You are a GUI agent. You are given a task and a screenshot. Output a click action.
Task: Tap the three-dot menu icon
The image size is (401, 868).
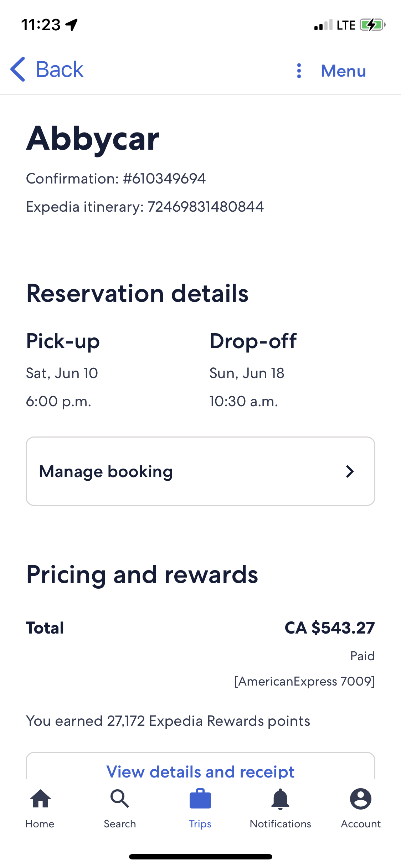coord(299,71)
